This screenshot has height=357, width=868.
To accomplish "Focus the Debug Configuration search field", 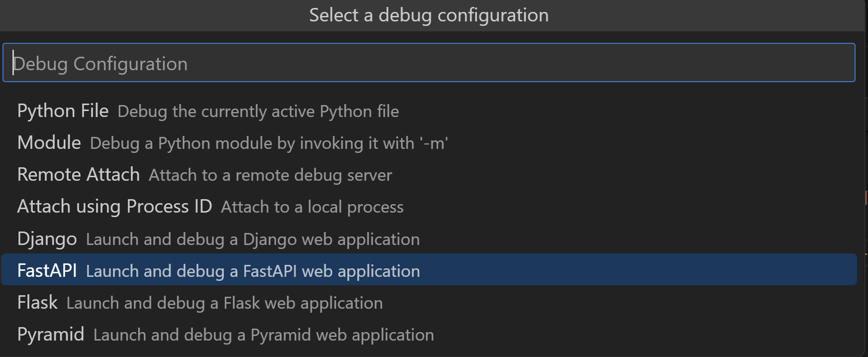I will point(428,63).
